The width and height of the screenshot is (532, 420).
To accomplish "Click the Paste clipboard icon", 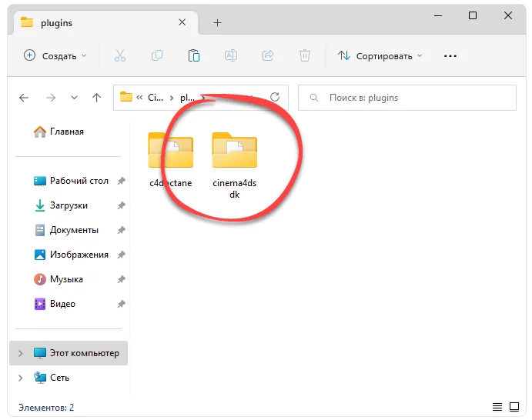I will [x=194, y=55].
